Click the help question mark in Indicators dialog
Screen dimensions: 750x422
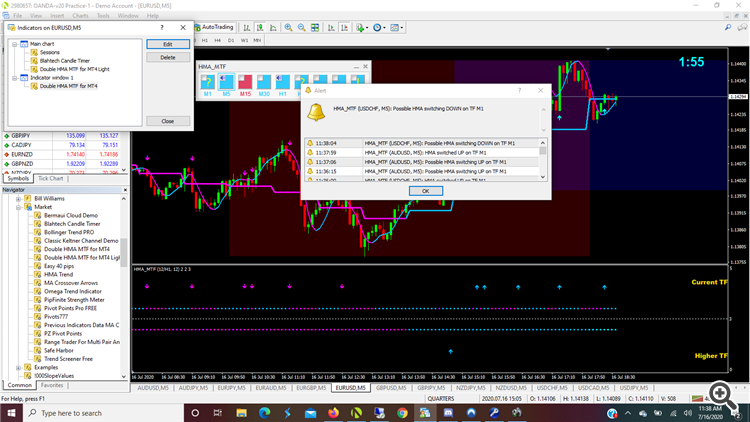(162, 28)
